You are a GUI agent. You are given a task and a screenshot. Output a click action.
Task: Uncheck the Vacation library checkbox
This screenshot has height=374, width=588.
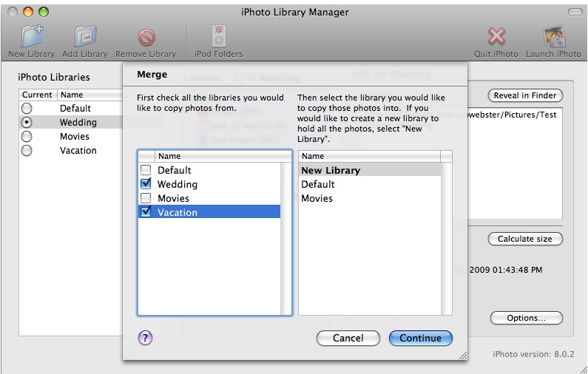click(x=146, y=212)
